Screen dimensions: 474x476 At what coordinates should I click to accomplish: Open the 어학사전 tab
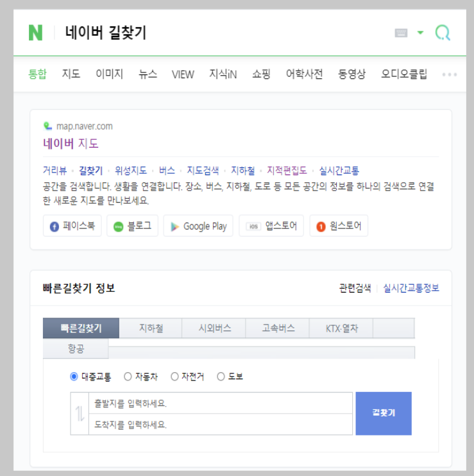pyautogui.click(x=304, y=74)
